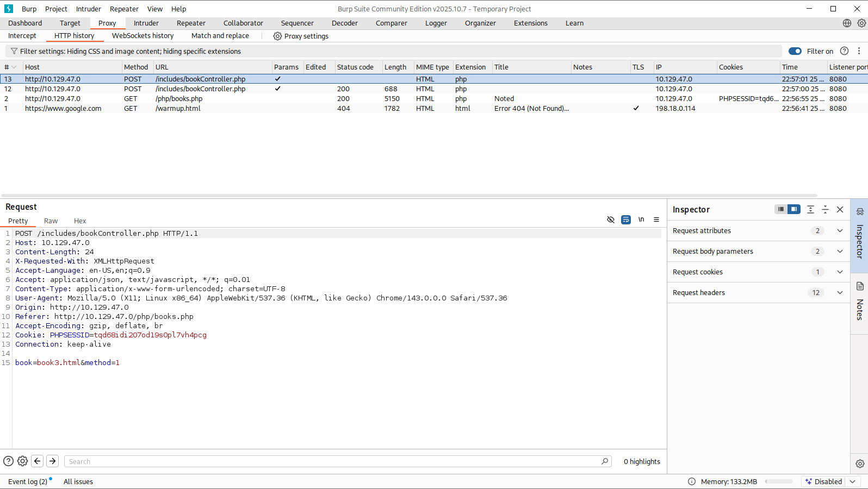Image resolution: width=868 pixels, height=489 pixels.
Task: Close the Inspector panel
Action: click(x=840, y=209)
